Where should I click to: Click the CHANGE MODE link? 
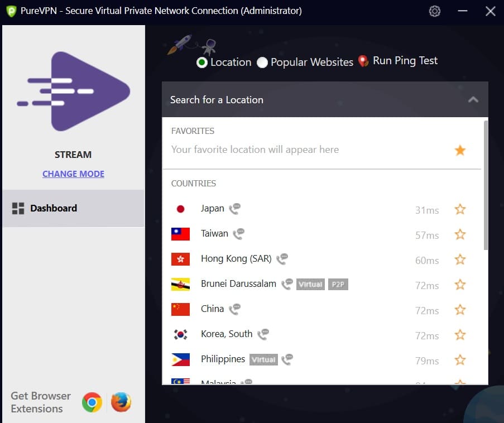point(73,174)
